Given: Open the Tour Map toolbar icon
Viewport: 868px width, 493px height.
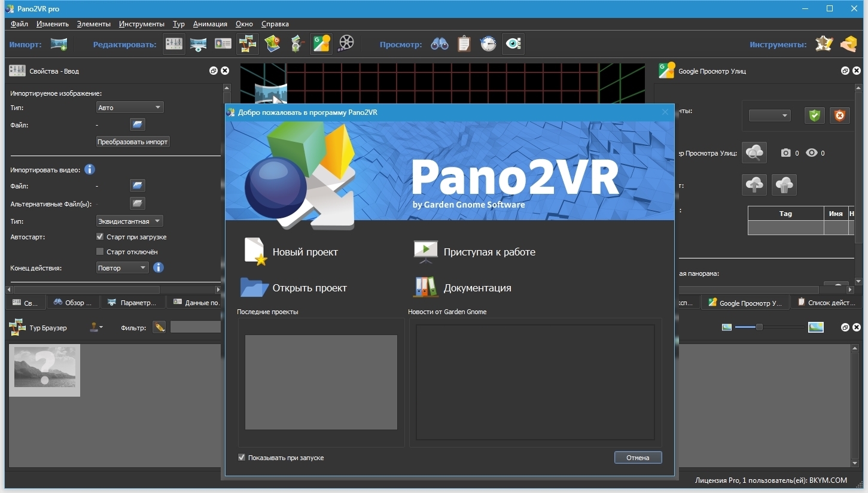Looking at the screenshot, I should pyautogui.click(x=273, y=44).
